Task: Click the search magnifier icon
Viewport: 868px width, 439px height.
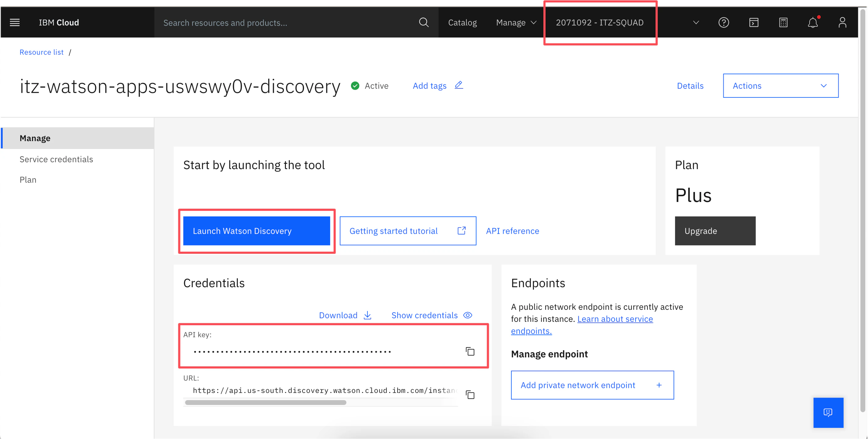Action: (424, 23)
